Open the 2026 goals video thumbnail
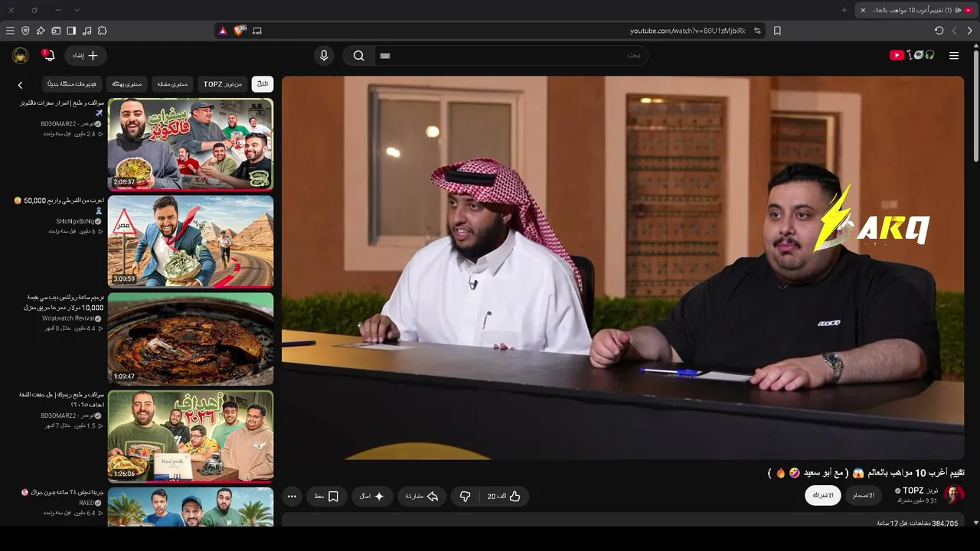980x551 pixels. coord(191,435)
